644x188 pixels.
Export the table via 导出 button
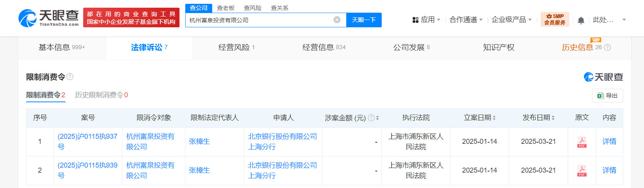(607, 96)
